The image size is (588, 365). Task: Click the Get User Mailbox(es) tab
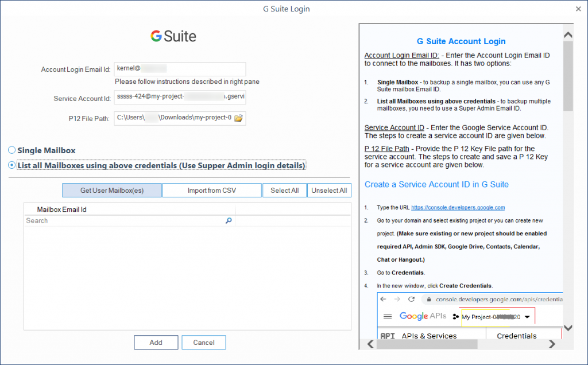[111, 190]
